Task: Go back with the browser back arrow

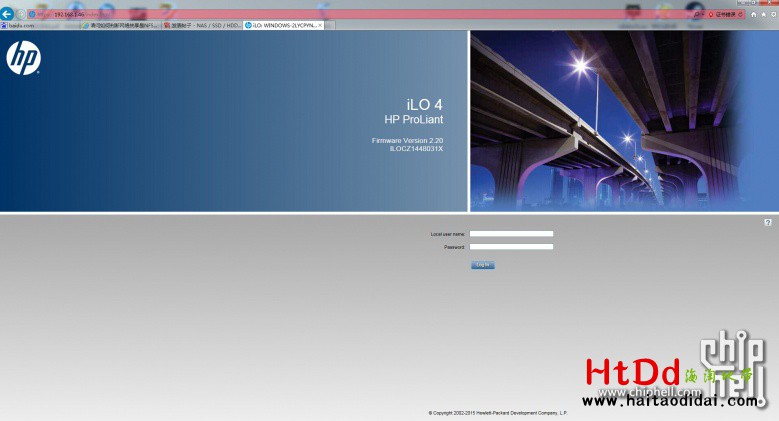Action: tap(7, 13)
